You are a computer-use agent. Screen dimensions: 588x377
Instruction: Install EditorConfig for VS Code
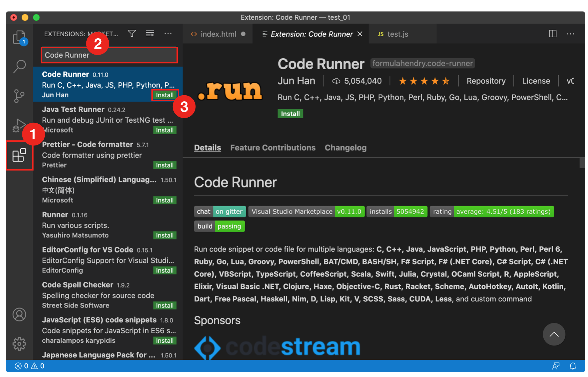tap(165, 271)
